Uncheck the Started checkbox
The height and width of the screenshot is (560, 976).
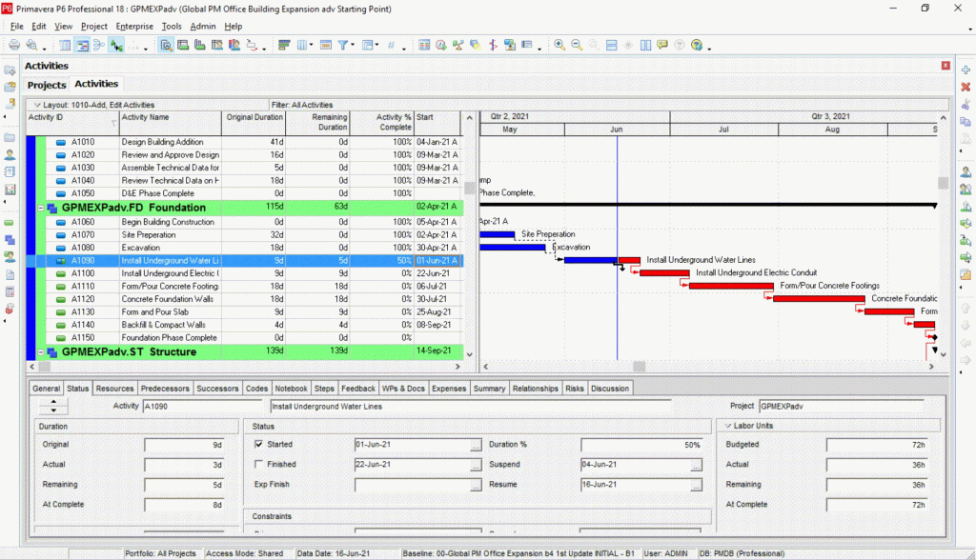point(258,444)
